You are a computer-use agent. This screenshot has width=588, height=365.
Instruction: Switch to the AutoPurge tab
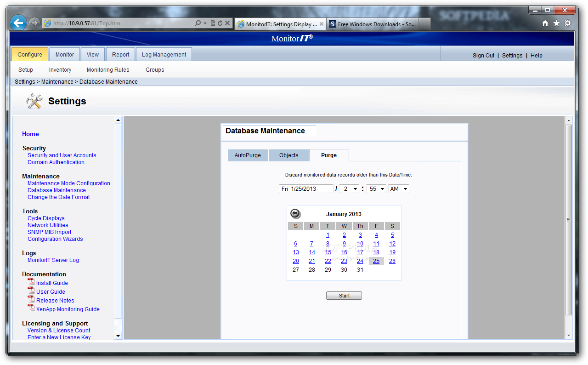248,155
